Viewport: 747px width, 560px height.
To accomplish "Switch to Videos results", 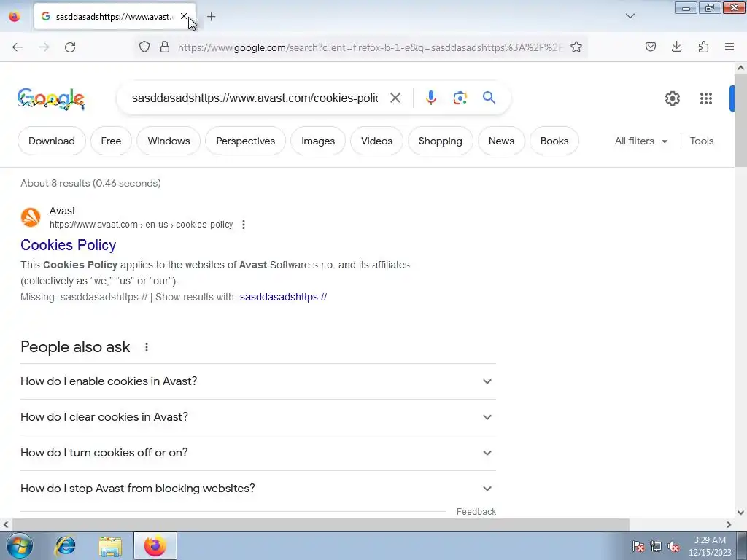I will (376, 141).
